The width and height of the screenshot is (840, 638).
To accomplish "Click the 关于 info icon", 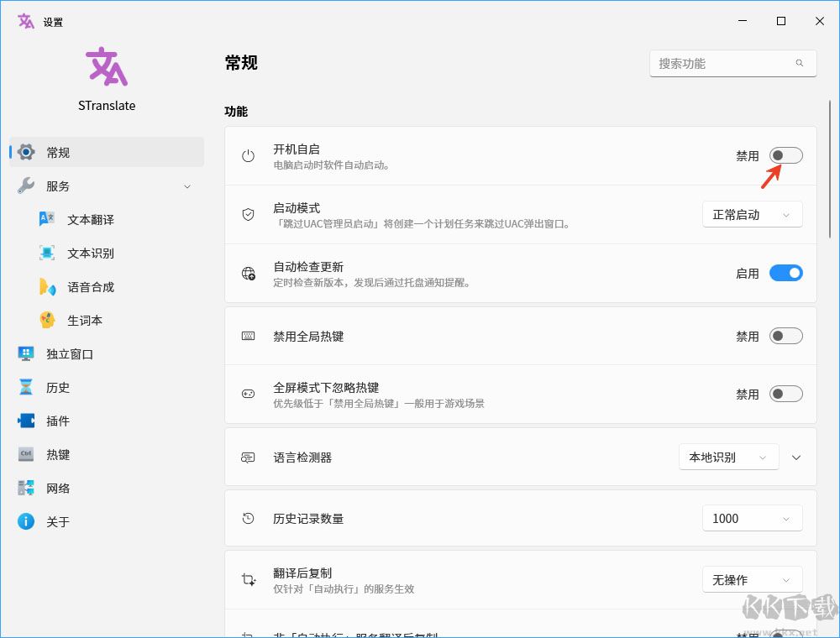I will pyautogui.click(x=26, y=521).
